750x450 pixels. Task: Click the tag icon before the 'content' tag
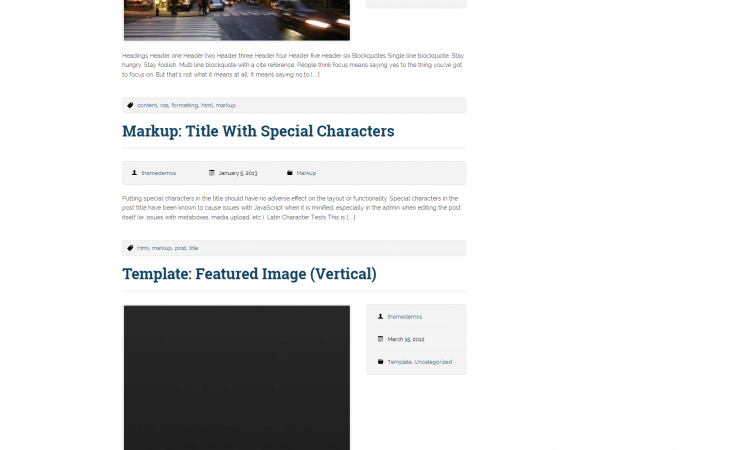(x=130, y=105)
